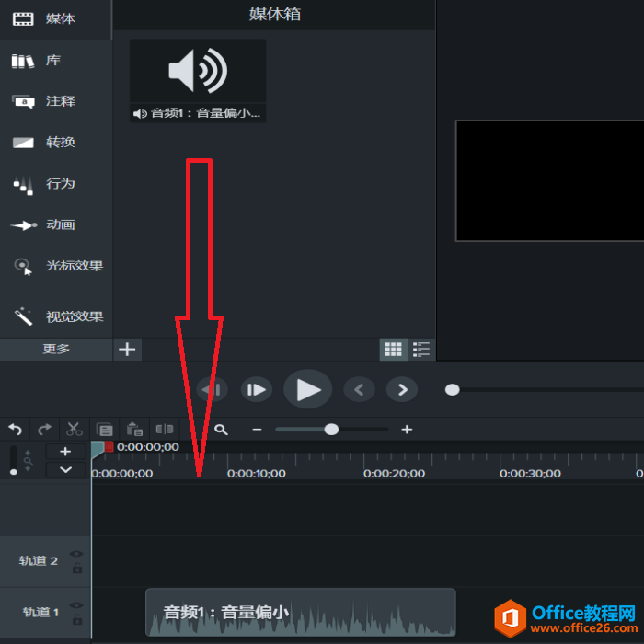Click the Undo arrow icon

(x=15, y=430)
